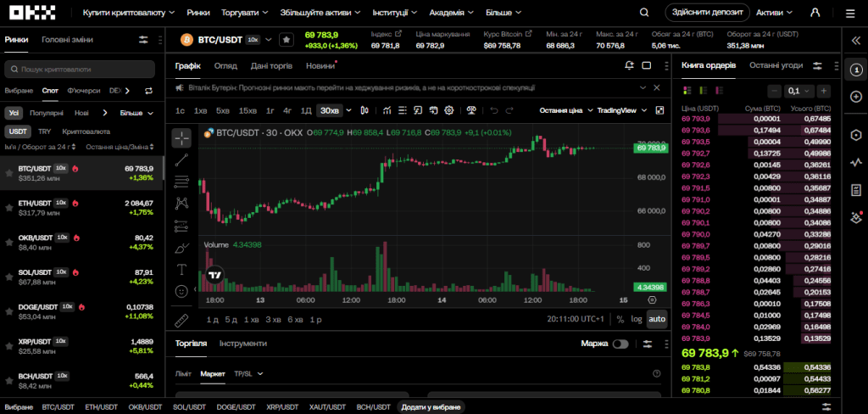
Task: Open the BTC/USDT pair selector dropdown
Action: point(269,39)
